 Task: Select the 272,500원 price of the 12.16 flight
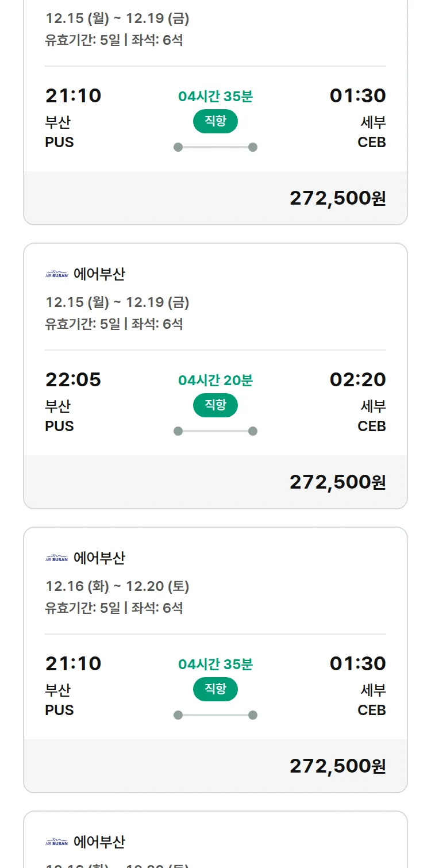[x=337, y=766]
